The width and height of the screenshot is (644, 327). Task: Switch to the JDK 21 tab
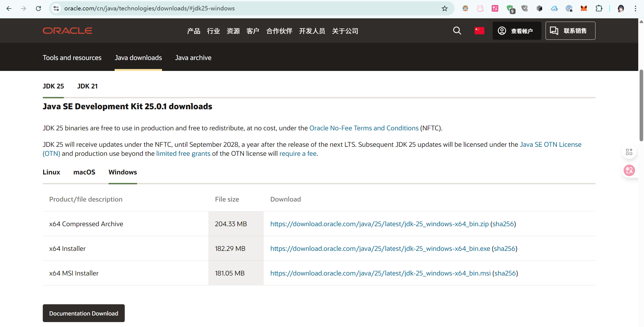click(87, 86)
